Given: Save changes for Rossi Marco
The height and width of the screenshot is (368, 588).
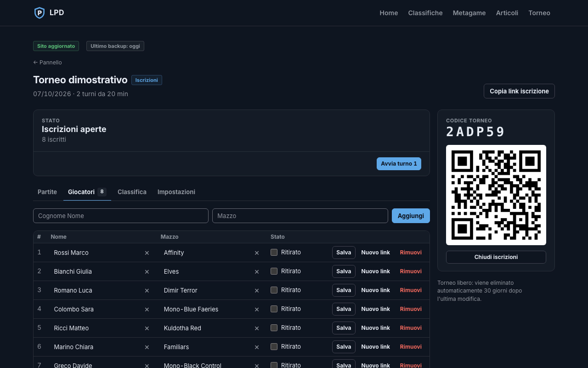Looking at the screenshot, I should pyautogui.click(x=344, y=253).
